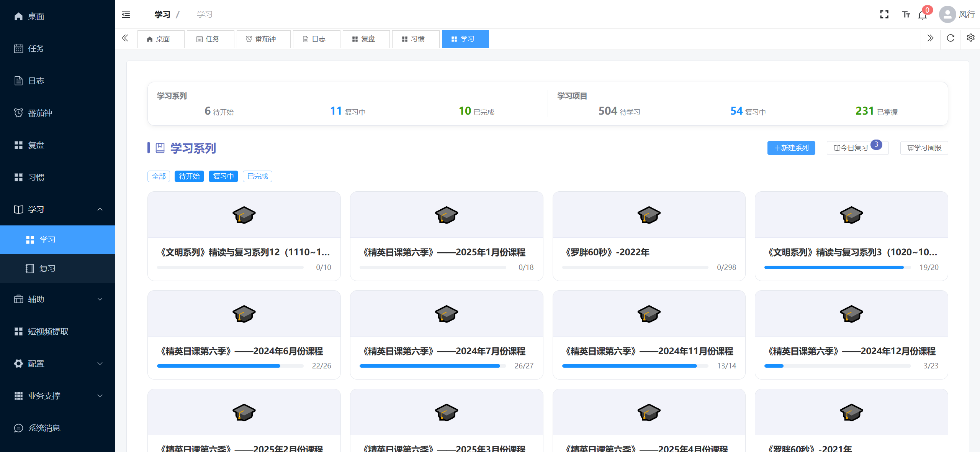Expand the 辅助 sidebar menu
Screen dimensions: 980x452
pyautogui.click(x=57, y=299)
